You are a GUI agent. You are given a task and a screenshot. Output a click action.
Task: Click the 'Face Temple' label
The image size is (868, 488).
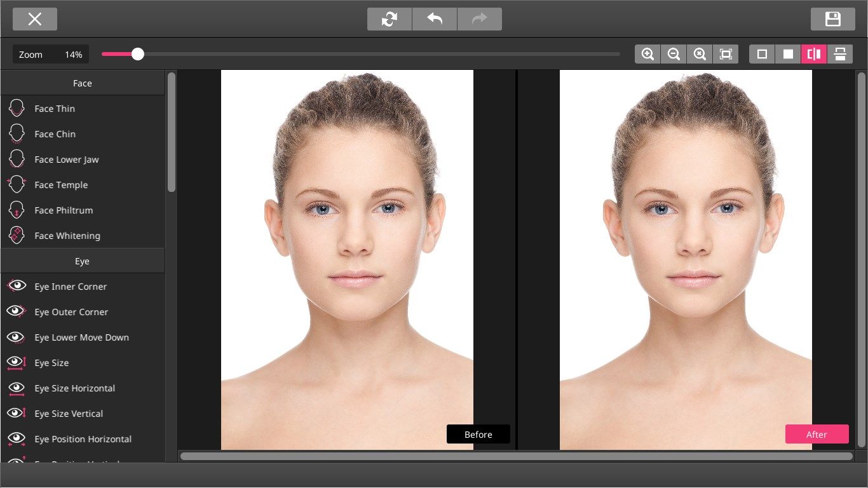tap(61, 185)
